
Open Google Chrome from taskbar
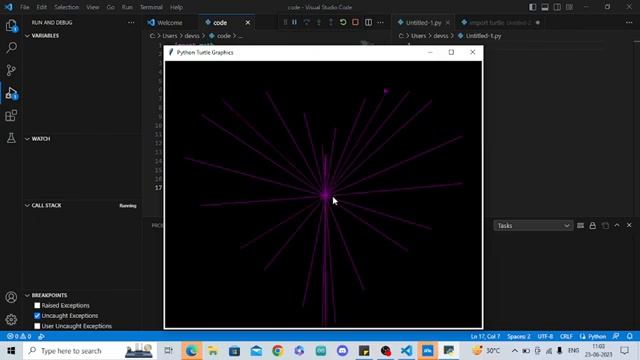[278, 351]
